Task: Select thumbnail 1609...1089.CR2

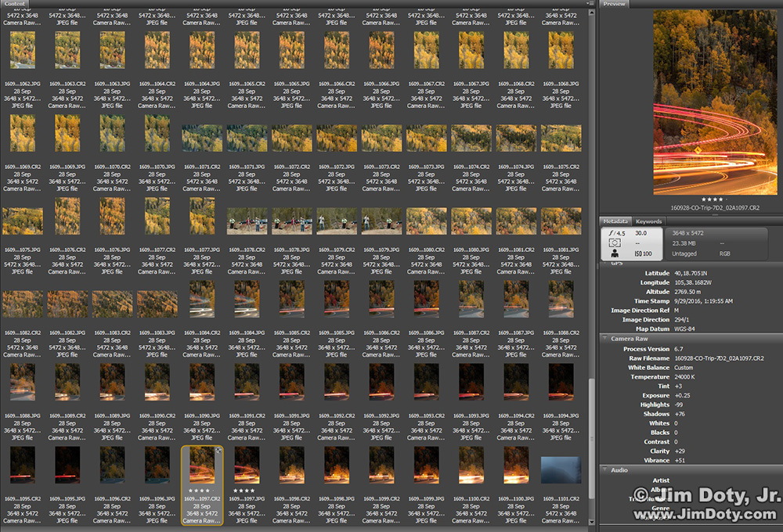Action: [x=67, y=383]
